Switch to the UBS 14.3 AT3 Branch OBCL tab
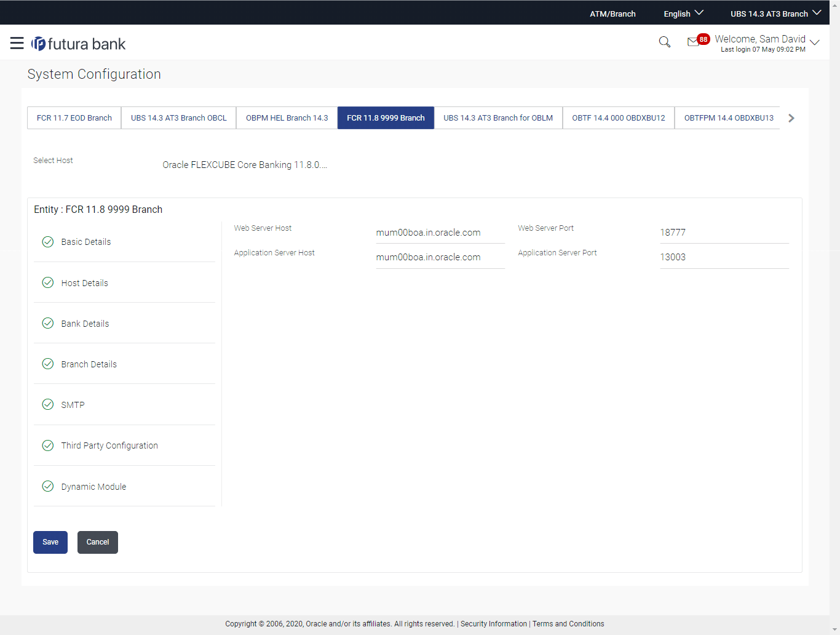 (179, 118)
